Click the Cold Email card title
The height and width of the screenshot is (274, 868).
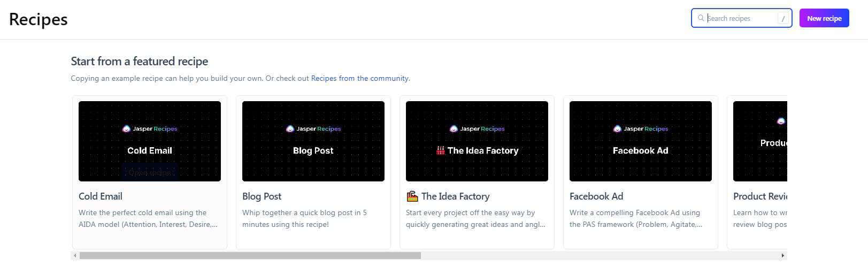[101, 196]
